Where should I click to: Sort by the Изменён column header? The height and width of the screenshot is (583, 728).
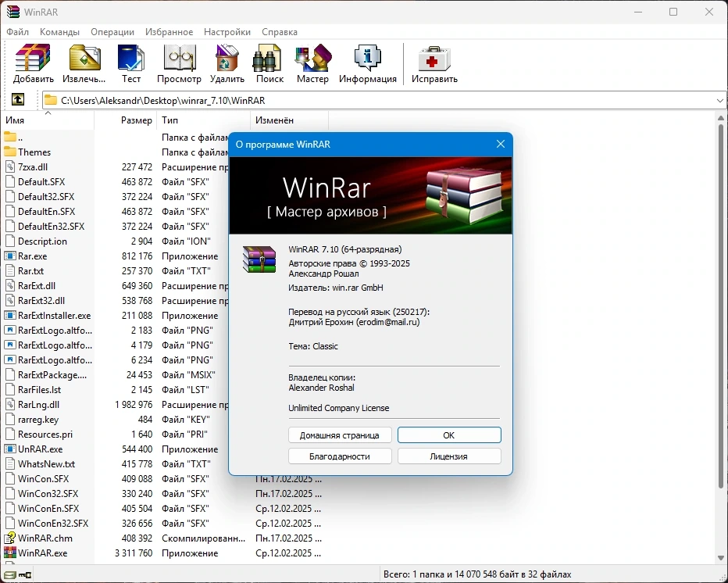pos(289,120)
